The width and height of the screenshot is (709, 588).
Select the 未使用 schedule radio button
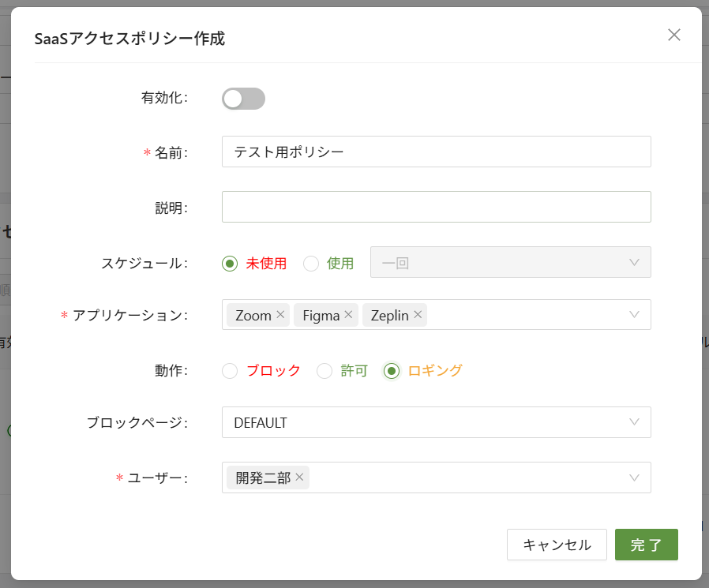pos(230,264)
